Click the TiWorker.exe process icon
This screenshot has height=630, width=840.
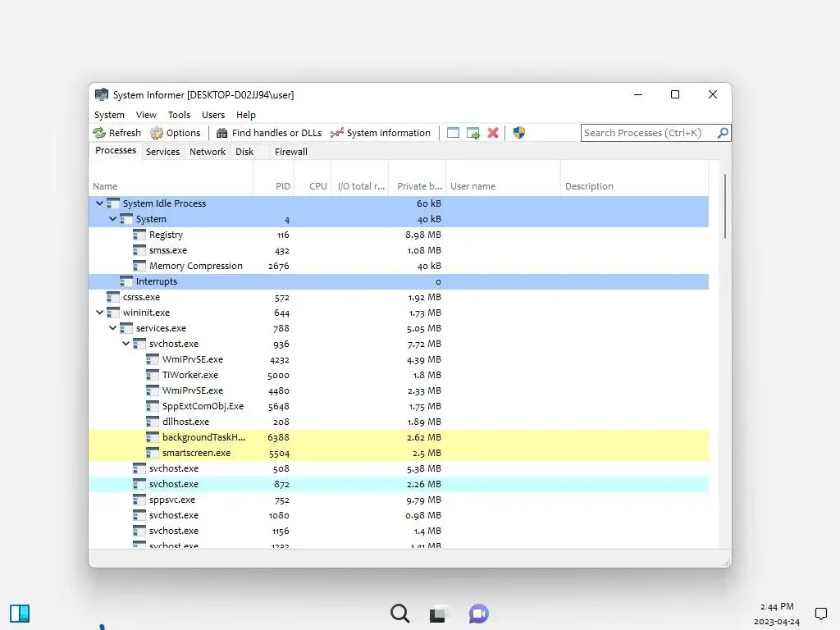[x=153, y=375]
